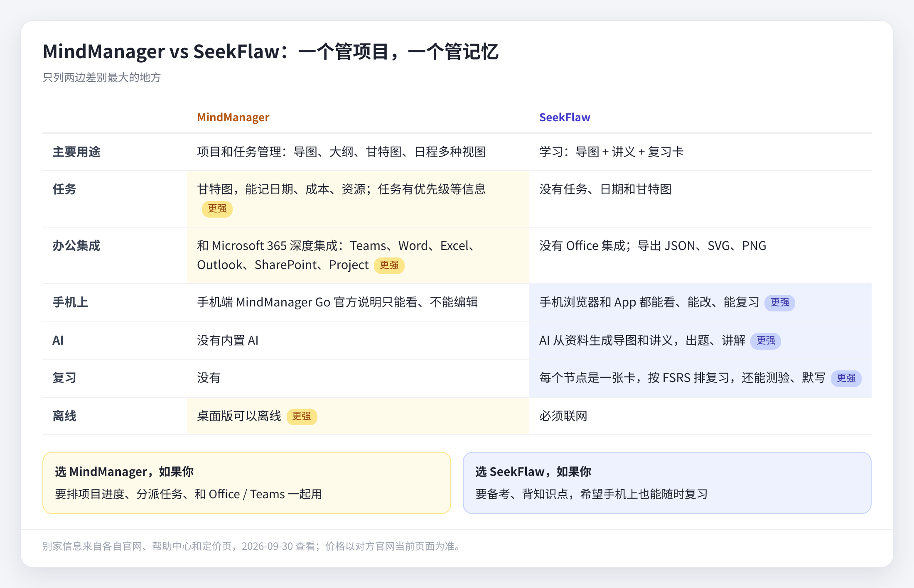
Task: Select the row label '主要用途'
Action: pyautogui.click(x=76, y=152)
